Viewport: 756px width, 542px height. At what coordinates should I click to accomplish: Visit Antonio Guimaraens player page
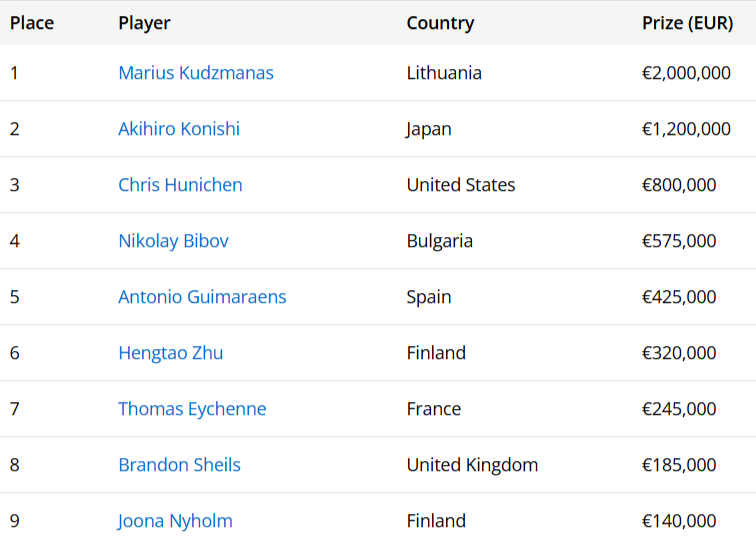click(x=202, y=297)
